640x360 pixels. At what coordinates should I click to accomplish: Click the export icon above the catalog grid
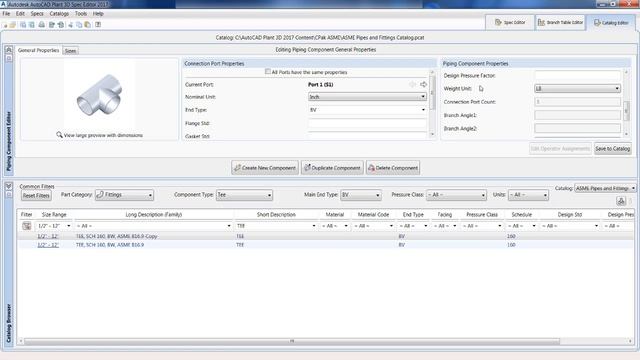(621, 201)
